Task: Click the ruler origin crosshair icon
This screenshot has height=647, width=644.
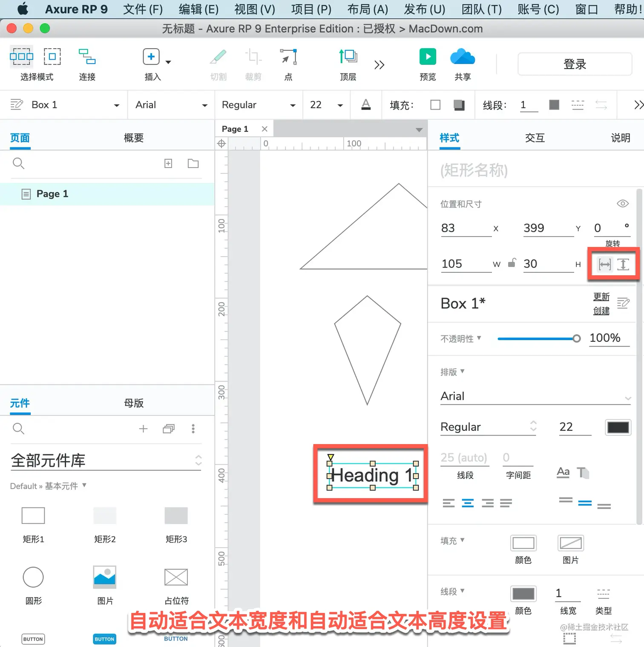Action: (x=221, y=144)
